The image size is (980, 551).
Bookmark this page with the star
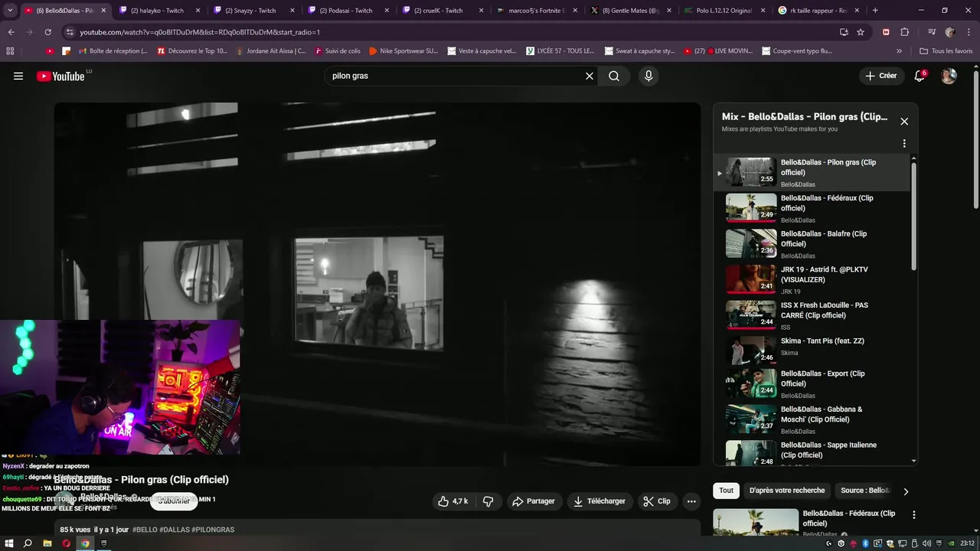861,32
